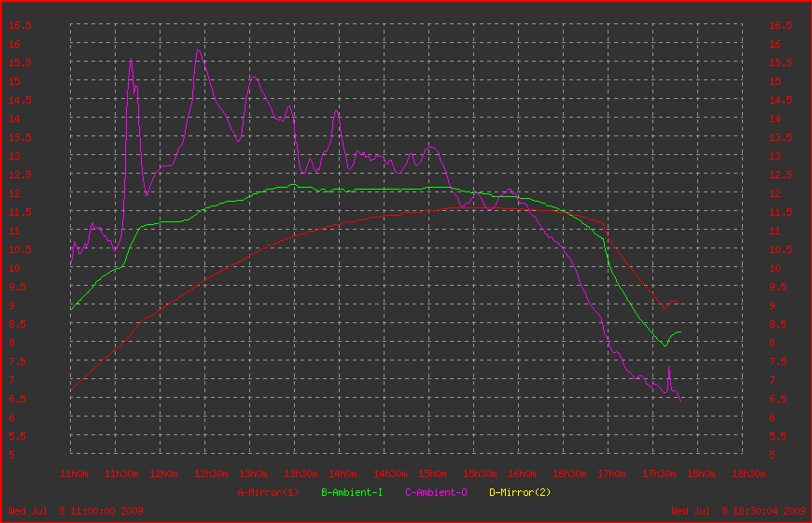Viewport: 812px width, 523px height.
Task: Click the 14h30m time axis label
Action: tap(390, 474)
